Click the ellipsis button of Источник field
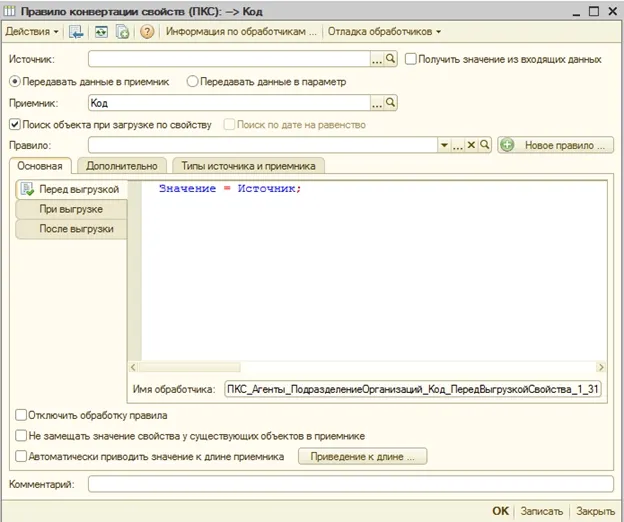 tap(376, 59)
